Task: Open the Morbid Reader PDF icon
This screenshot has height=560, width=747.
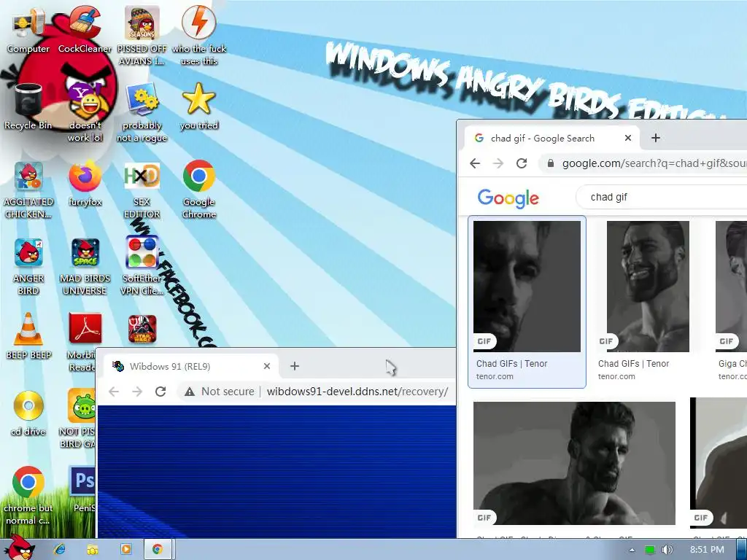Action: 85,342
